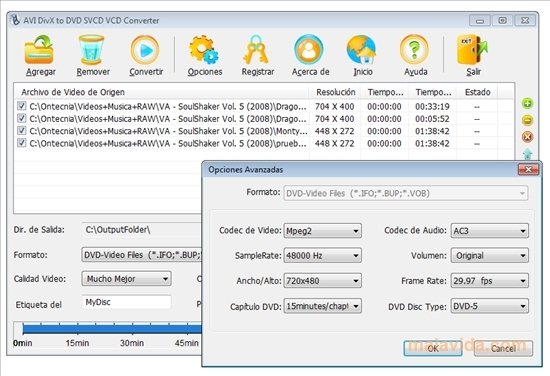This screenshot has width=550, height=376.
Task: Select the 00:05:52 duration cell
Action: tap(432, 119)
